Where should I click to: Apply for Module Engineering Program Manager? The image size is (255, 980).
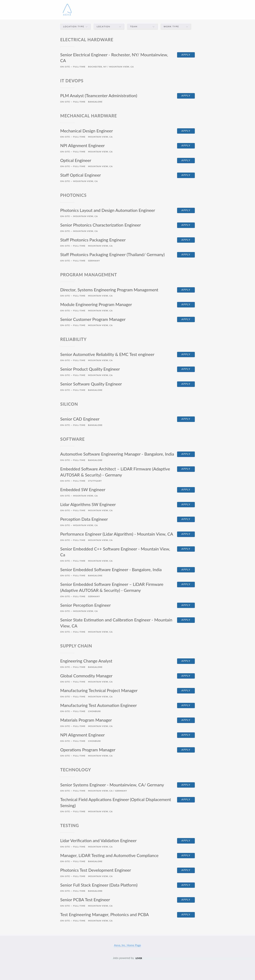click(186, 305)
